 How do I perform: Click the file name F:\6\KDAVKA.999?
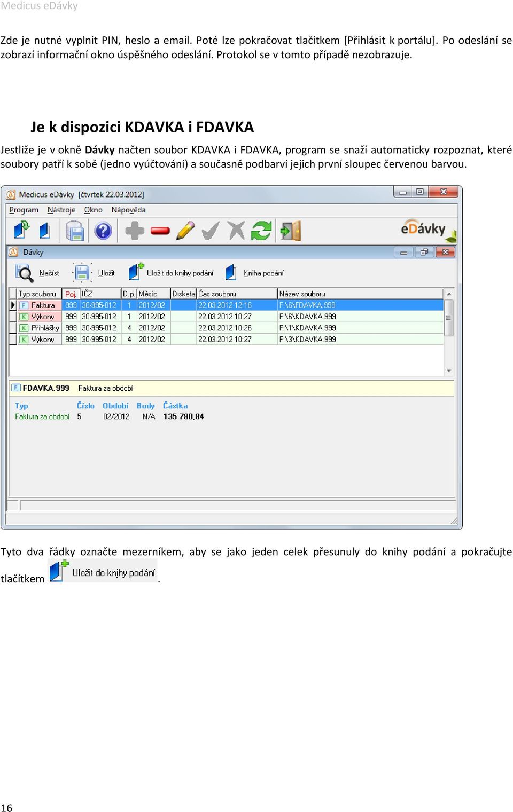pyautogui.click(x=307, y=317)
